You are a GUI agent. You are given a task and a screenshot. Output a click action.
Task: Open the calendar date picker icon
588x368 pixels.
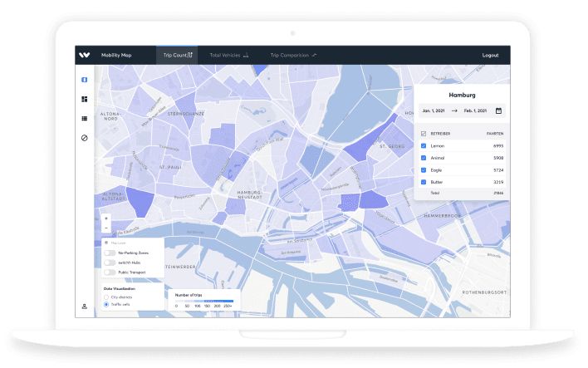click(498, 110)
